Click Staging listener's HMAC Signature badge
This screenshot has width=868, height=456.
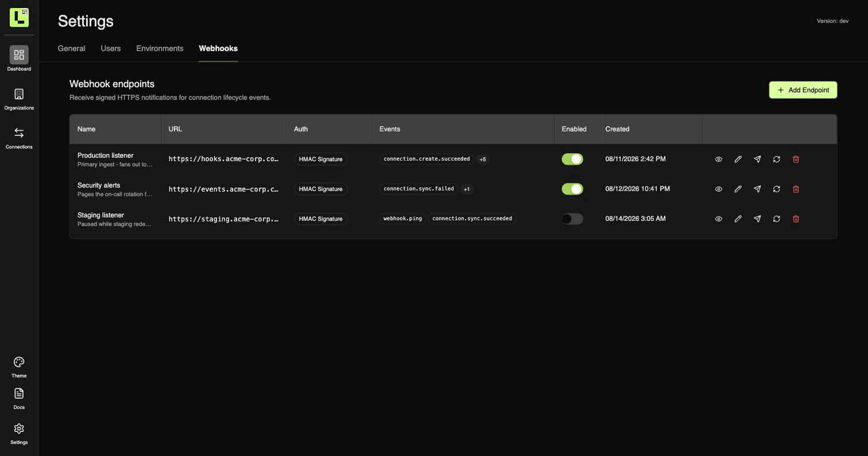pos(321,219)
